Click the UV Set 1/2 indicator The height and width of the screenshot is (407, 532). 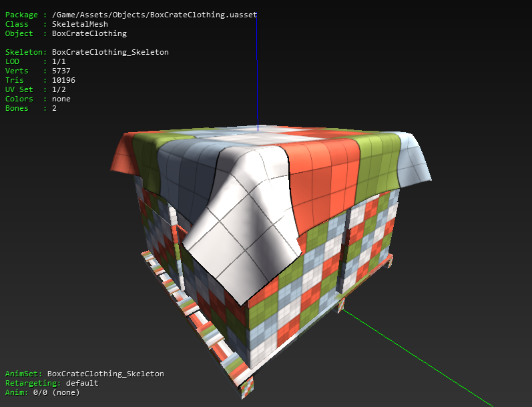coord(59,89)
